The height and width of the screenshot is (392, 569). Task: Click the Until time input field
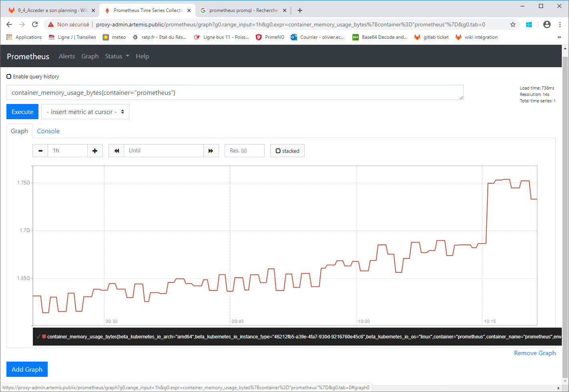click(x=164, y=150)
